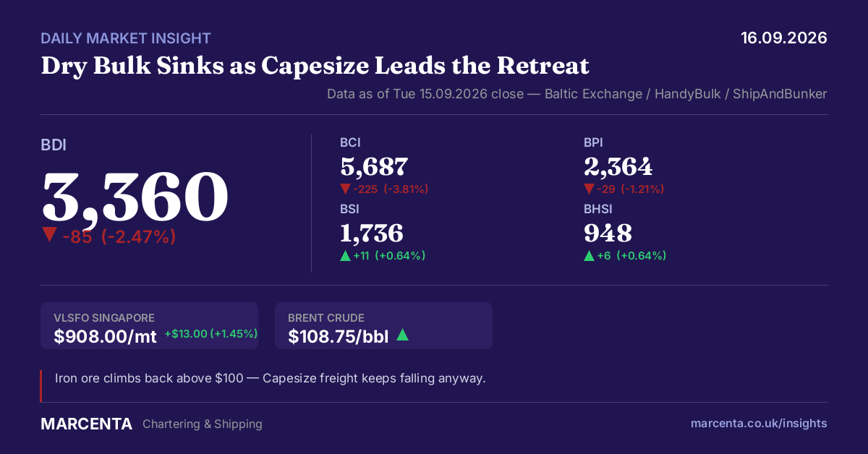The image size is (868, 454).
Task: Click the green up arrow next to Brent Crude price
Action: (x=402, y=335)
